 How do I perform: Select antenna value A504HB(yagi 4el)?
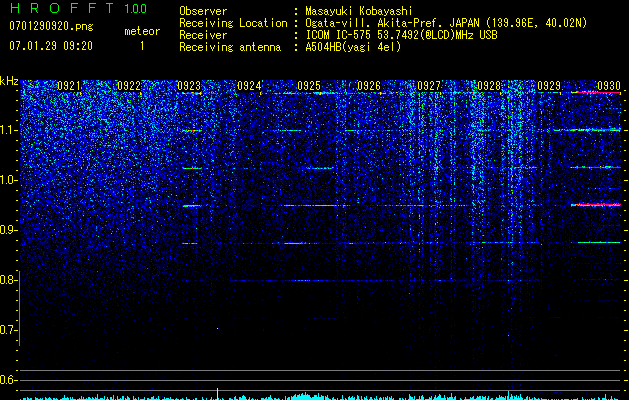click(x=353, y=47)
